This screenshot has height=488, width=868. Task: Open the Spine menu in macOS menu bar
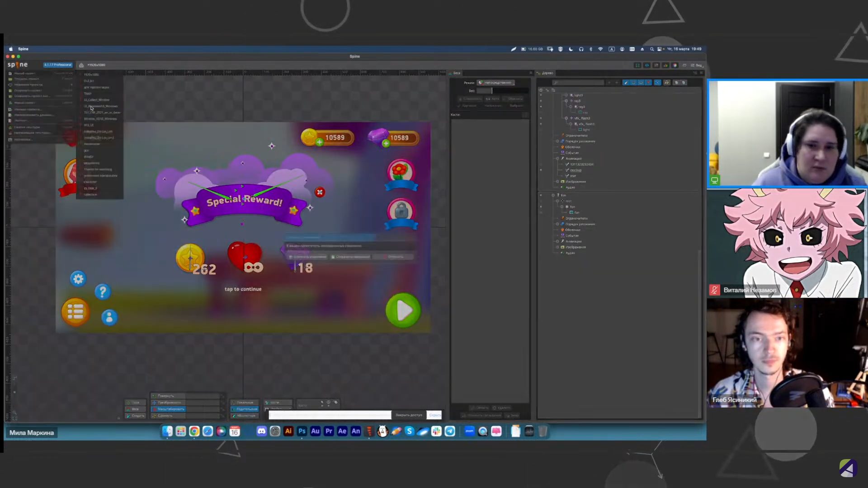click(x=23, y=49)
